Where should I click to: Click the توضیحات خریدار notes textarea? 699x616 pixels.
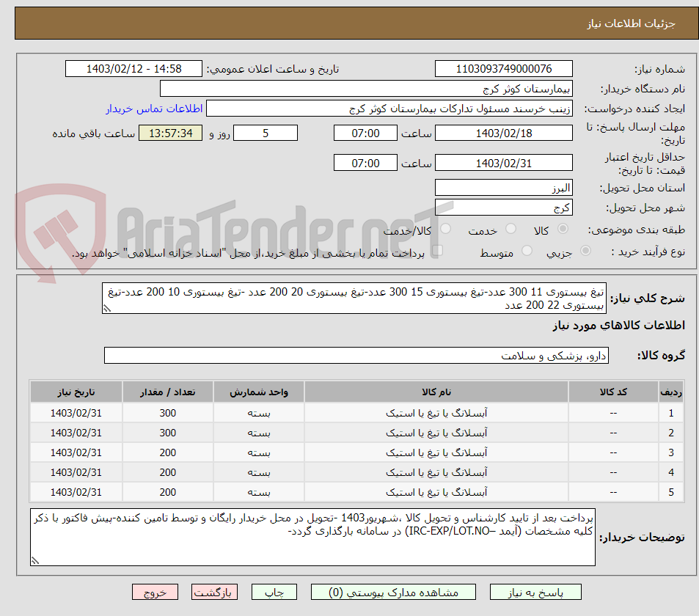point(312,537)
